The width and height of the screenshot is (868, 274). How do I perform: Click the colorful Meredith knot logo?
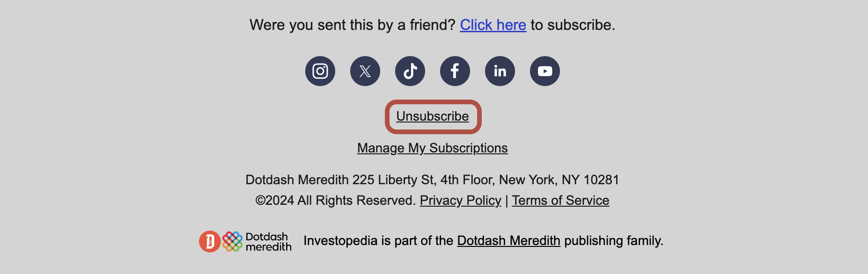click(x=232, y=241)
